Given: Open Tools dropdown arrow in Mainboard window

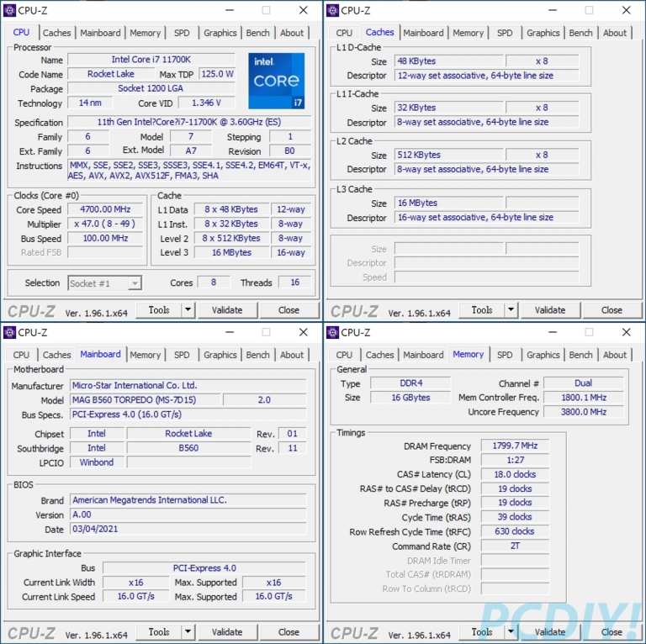Looking at the screenshot, I should [188, 631].
